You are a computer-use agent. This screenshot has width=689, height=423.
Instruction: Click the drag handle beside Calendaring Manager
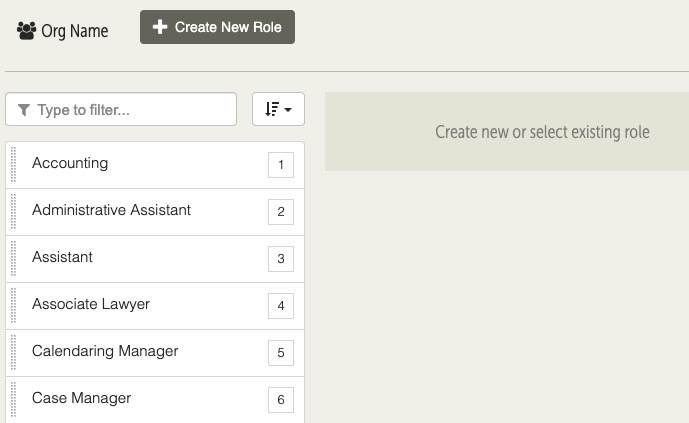coord(13,353)
